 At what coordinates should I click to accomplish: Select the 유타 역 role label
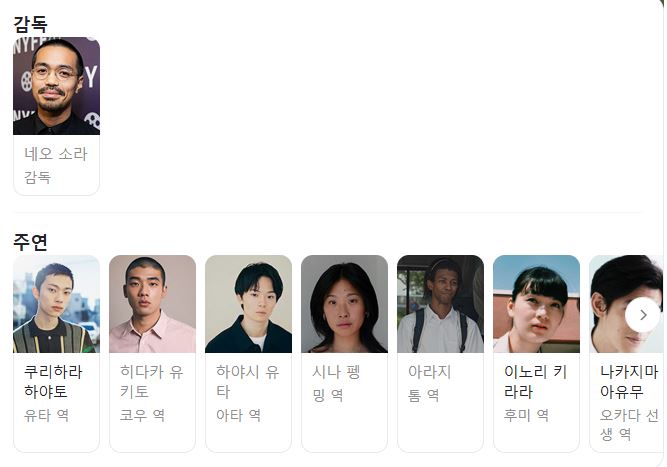pyautogui.click(x=46, y=415)
